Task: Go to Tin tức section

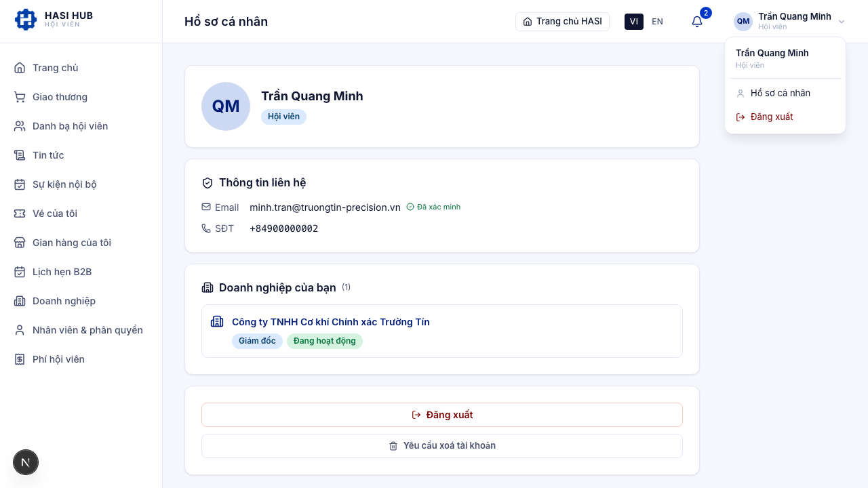Action: click(81, 155)
